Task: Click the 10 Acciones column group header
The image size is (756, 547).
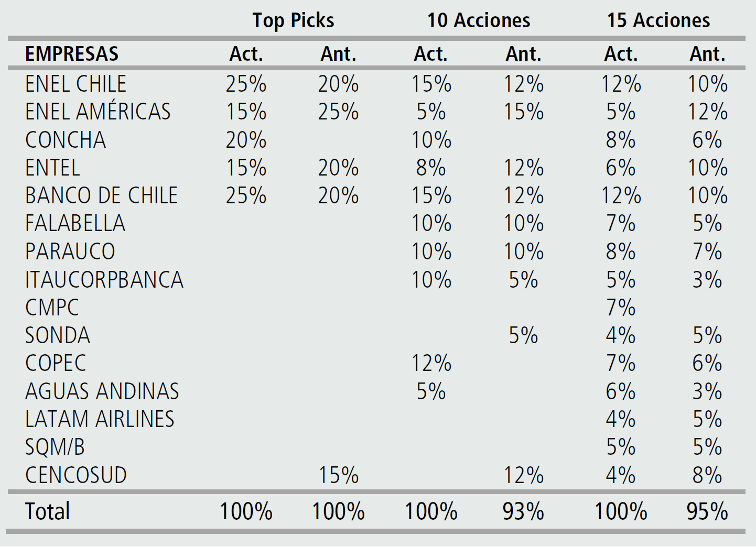Action: coord(478,20)
